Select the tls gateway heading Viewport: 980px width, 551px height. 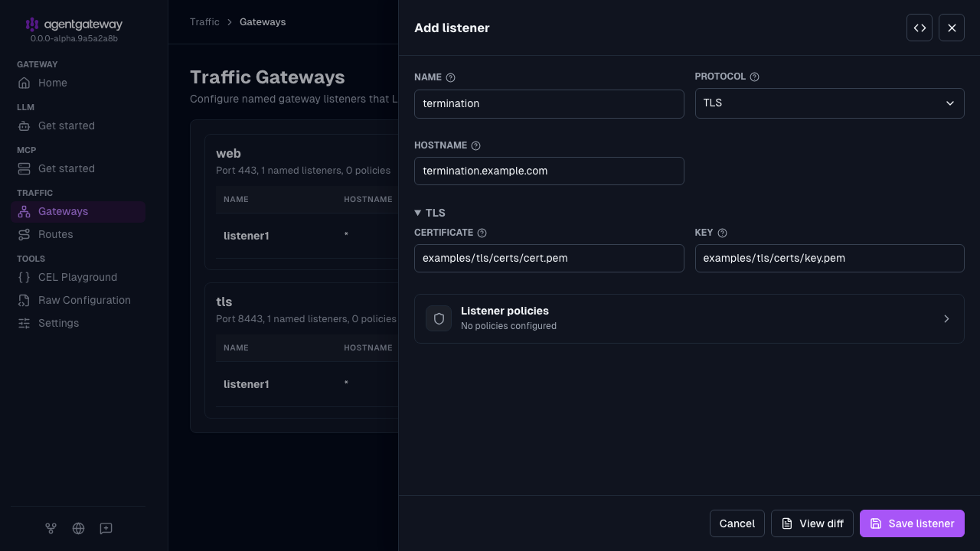[224, 302]
